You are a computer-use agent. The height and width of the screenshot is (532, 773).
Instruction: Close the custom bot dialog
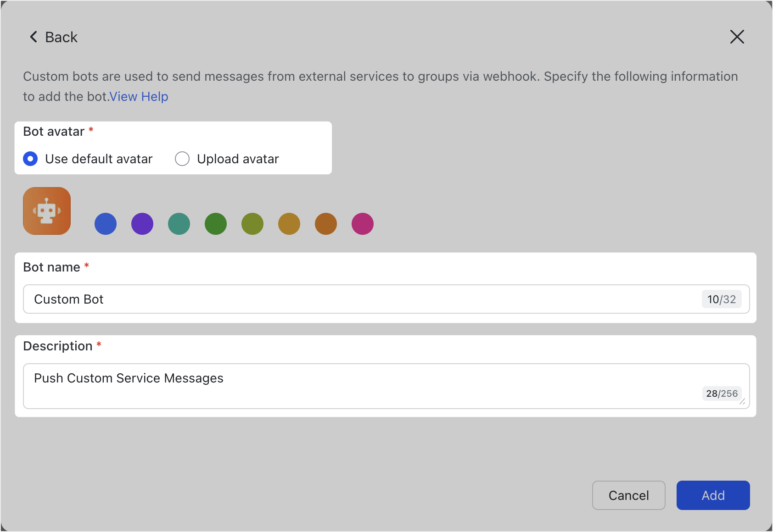pos(737,37)
